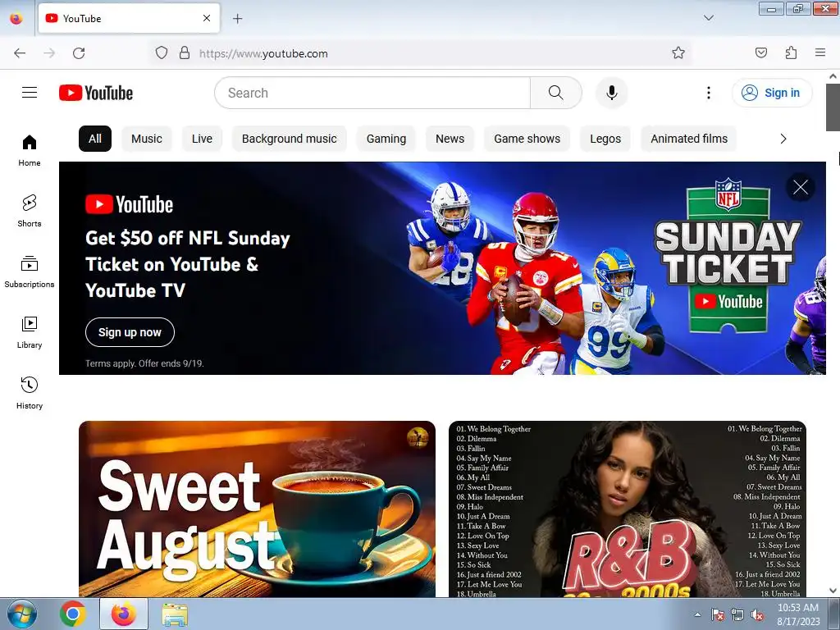Image resolution: width=840 pixels, height=630 pixels.
Task: Open the Windows Start button
Action: [x=22, y=614]
